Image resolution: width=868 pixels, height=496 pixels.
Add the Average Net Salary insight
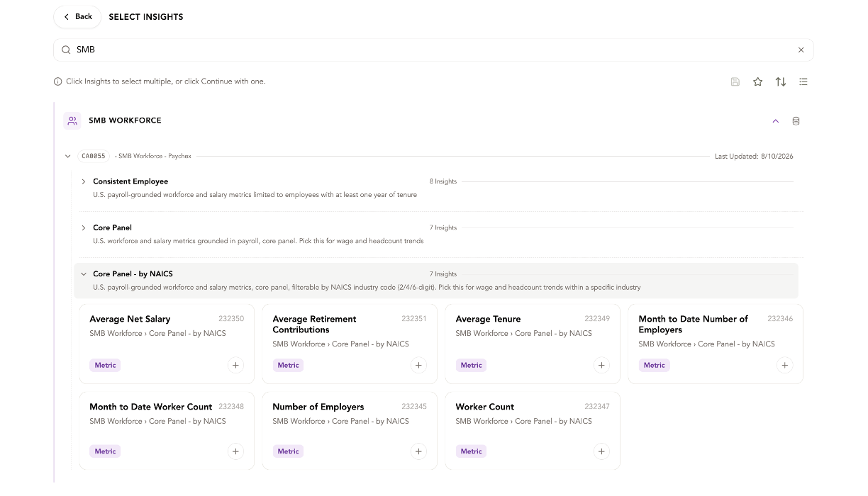235,365
